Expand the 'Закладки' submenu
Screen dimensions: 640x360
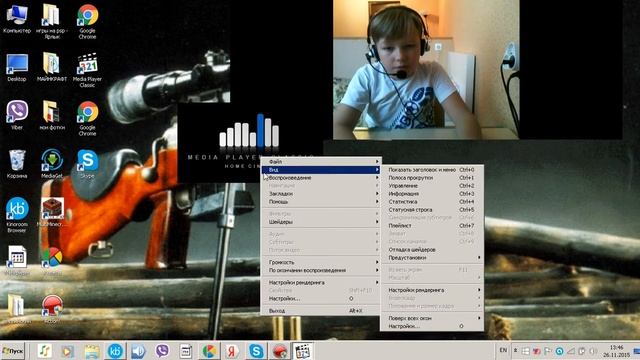tap(321, 193)
